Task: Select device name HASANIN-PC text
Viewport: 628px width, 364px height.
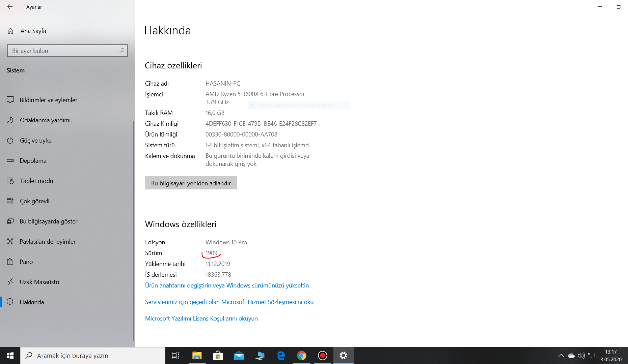Action: (x=223, y=84)
